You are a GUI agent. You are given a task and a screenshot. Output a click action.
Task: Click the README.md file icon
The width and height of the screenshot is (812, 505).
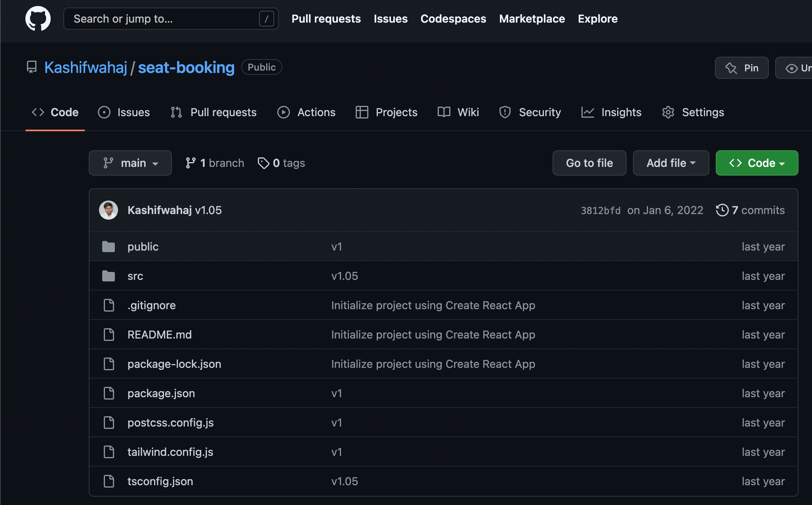click(109, 335)
